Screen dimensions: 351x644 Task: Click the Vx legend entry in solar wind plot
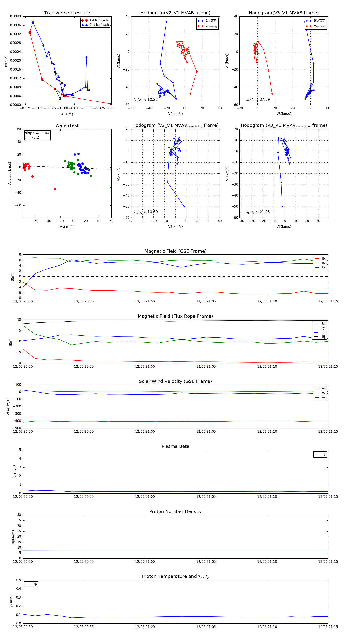320,389
